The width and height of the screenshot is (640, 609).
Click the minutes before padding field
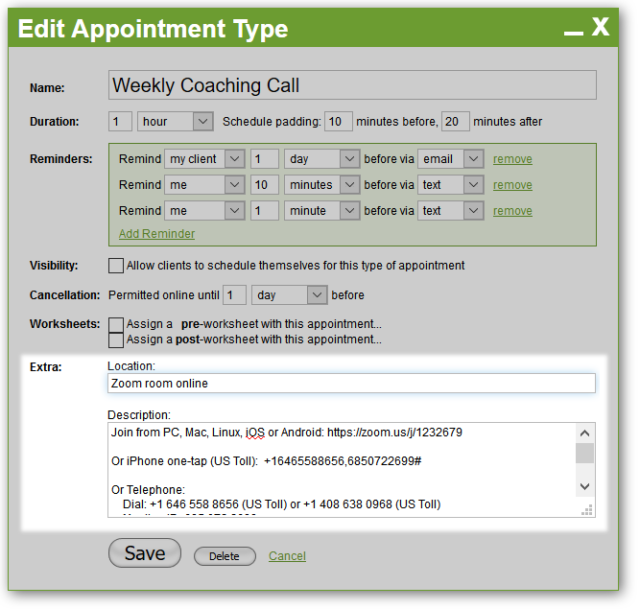point(338,121)
